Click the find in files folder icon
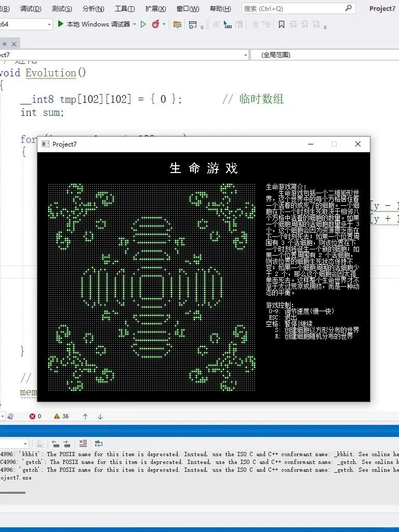Screen dimensions: 399x532 [177, 24]
